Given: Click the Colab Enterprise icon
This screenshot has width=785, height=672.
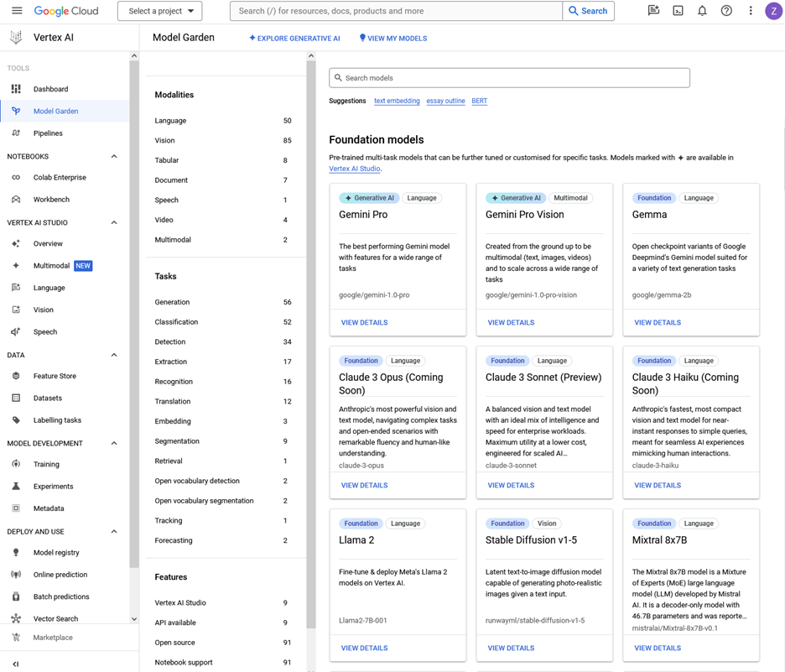Looking at the screenshot, I should point(16,177).
